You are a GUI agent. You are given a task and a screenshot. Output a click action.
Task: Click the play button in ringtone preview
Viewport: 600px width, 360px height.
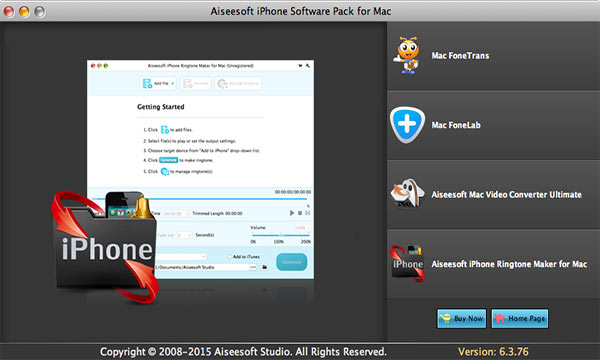pyautogui.click(x=292, y=213)
